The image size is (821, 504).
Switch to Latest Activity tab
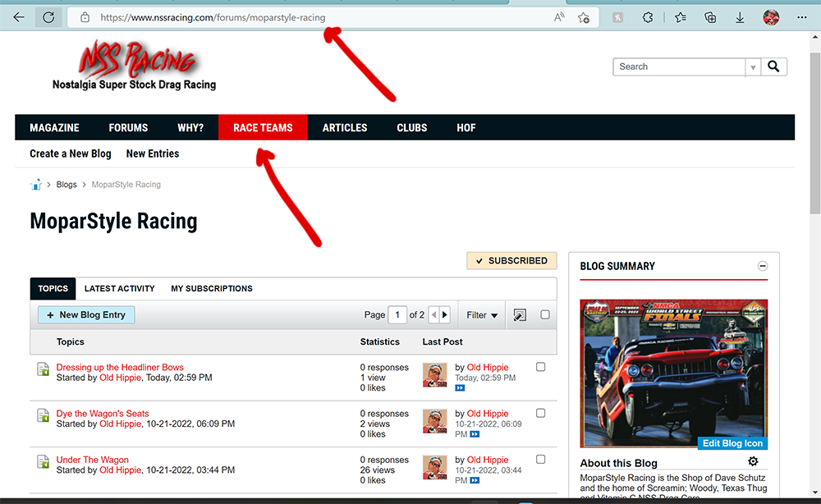pyautogui.click(x=119, y=288)
